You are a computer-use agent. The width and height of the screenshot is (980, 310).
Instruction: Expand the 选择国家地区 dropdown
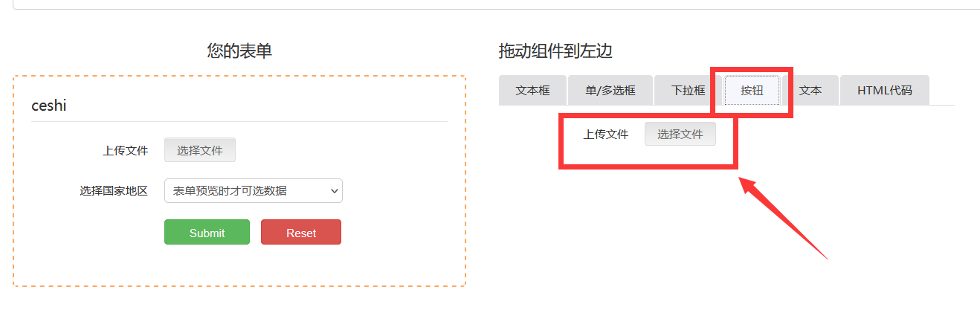tap(253, 190)
